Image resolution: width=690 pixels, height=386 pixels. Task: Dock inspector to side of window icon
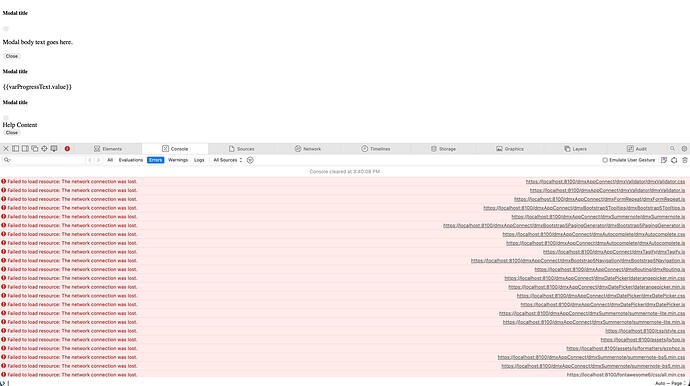(25, 149)
